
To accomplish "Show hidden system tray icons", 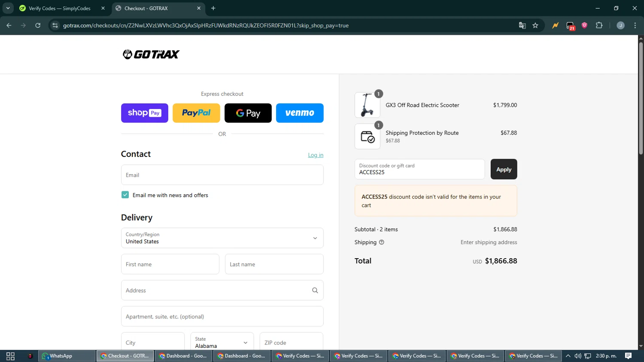I will point(568,356).
